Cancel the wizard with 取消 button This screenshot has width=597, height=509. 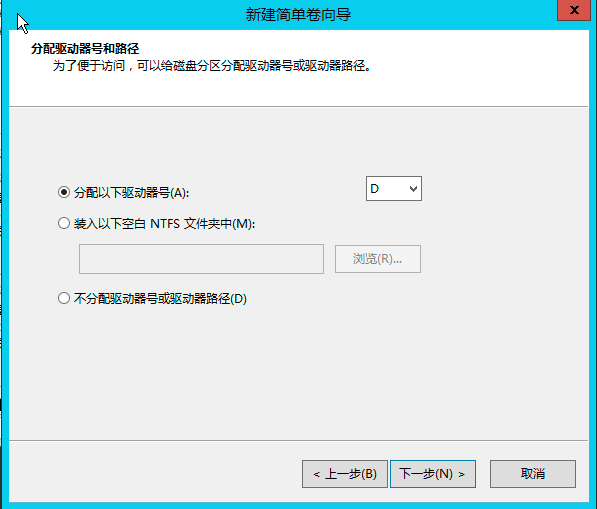pyautogui.click(x=533, y=474)
